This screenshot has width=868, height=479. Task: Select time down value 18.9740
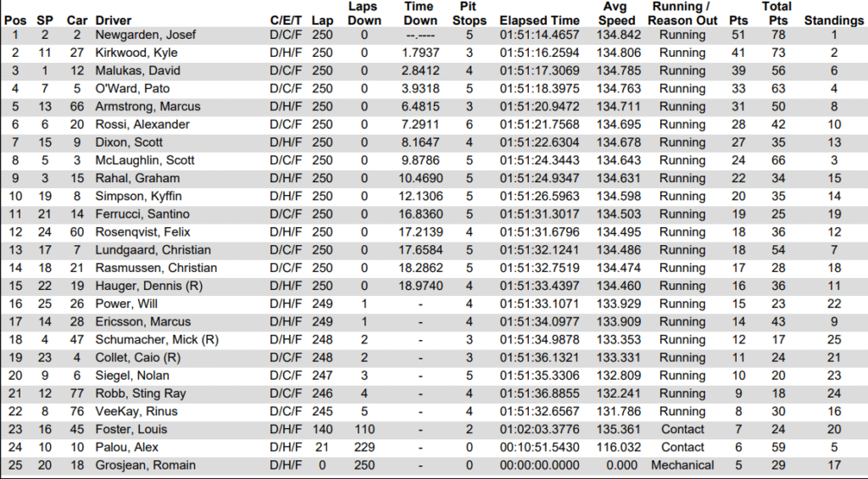pyautogui.click(x=420, y=286)
